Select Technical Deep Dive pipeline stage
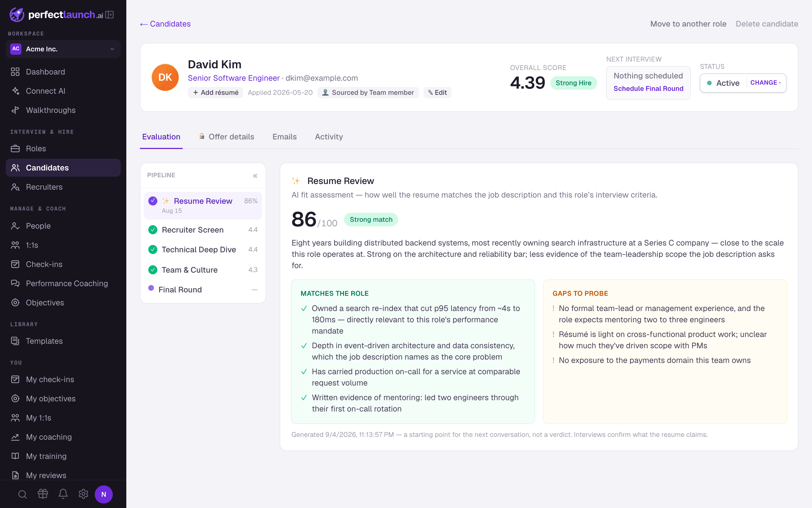 tap(203, 250)
